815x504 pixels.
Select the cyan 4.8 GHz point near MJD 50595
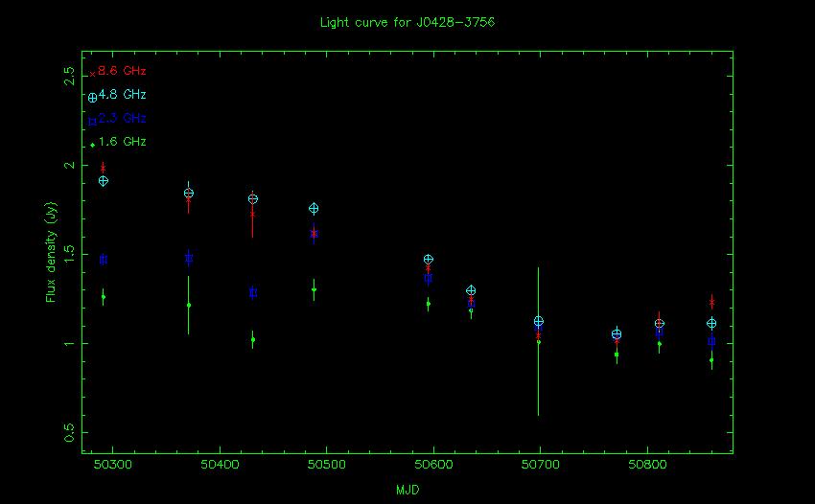coord(429,260)
